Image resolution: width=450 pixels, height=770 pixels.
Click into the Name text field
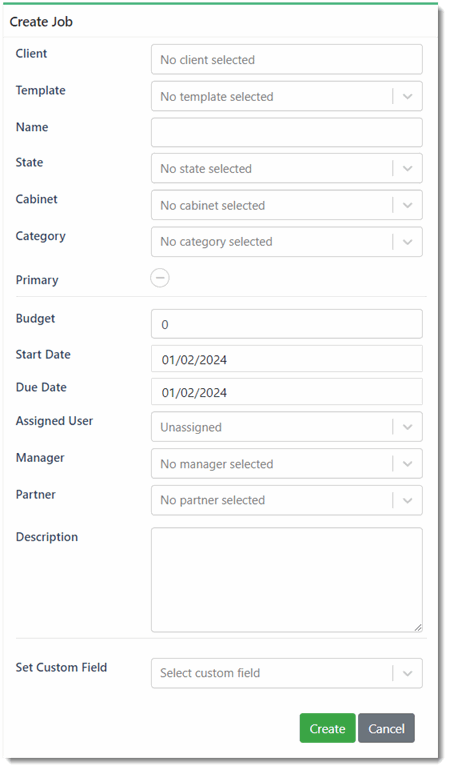[x=286, y=132]
